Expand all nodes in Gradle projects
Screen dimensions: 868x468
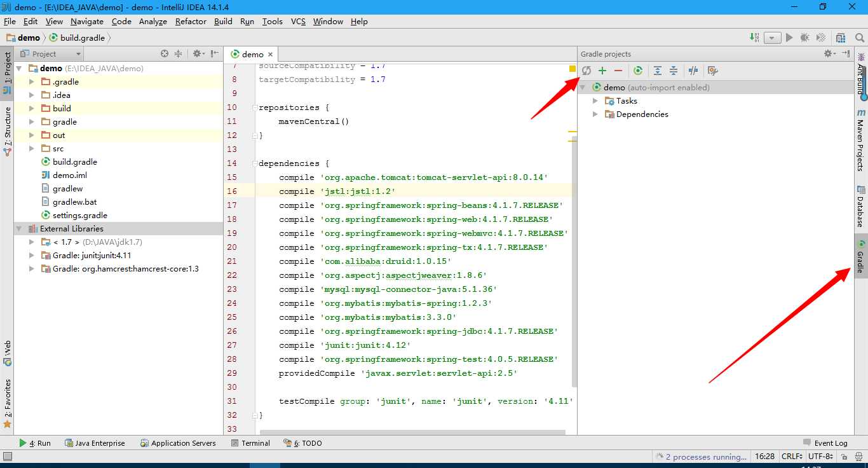click(658, 71)
